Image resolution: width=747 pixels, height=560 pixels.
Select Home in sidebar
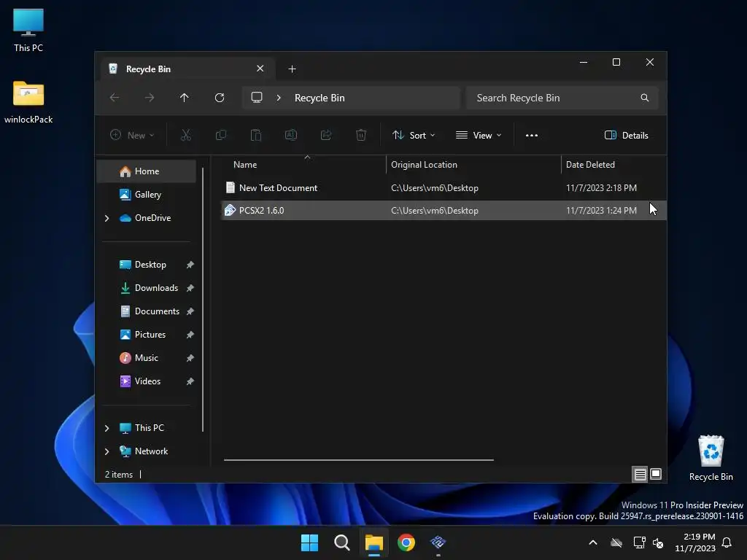(x=146, y=171)
